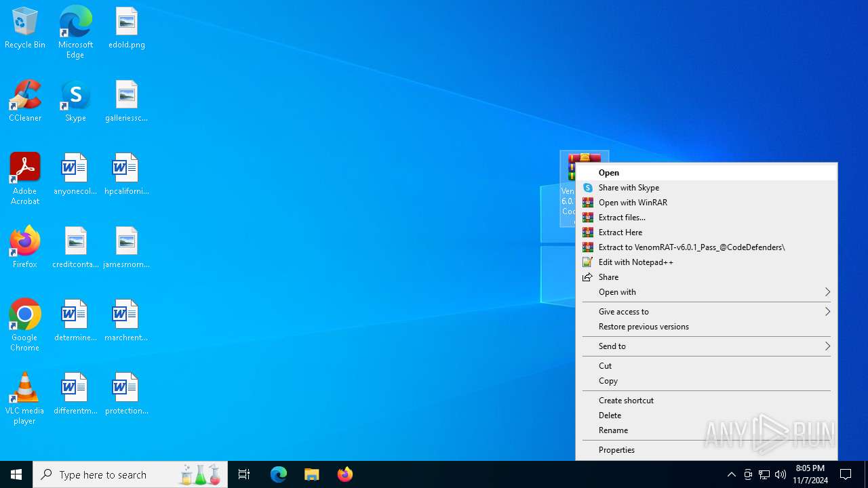This screenshot has height=488, width=868.
Task: Select Rename in the context menu
Action: (707, 430)
